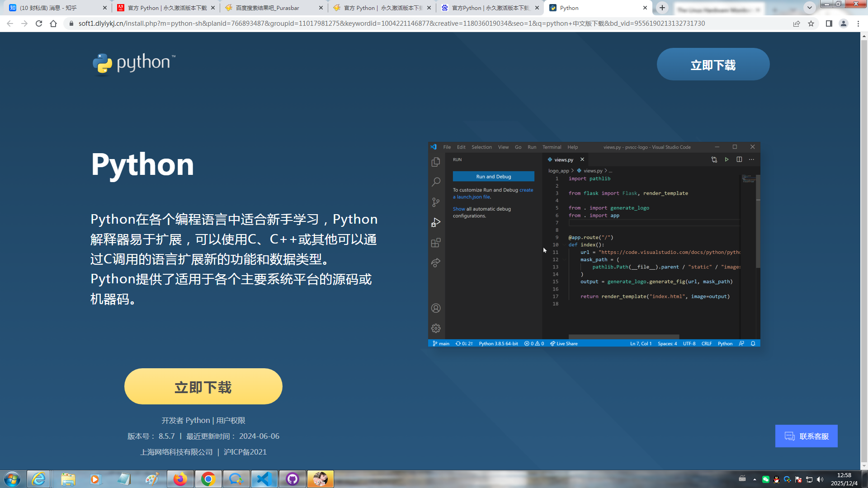Viewport: 868px width, 488px height.
Task: Launch Firefox from the taskbar
Action: point(180,479)
